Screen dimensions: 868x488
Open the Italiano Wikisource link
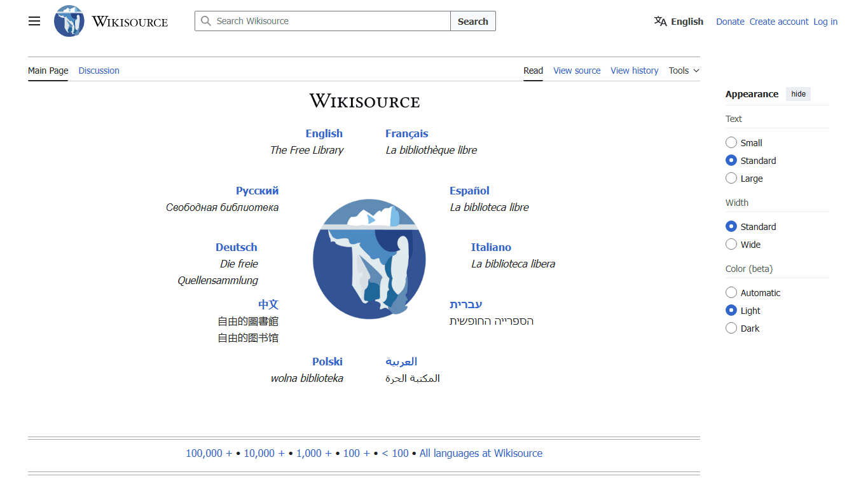pos(491,247)
